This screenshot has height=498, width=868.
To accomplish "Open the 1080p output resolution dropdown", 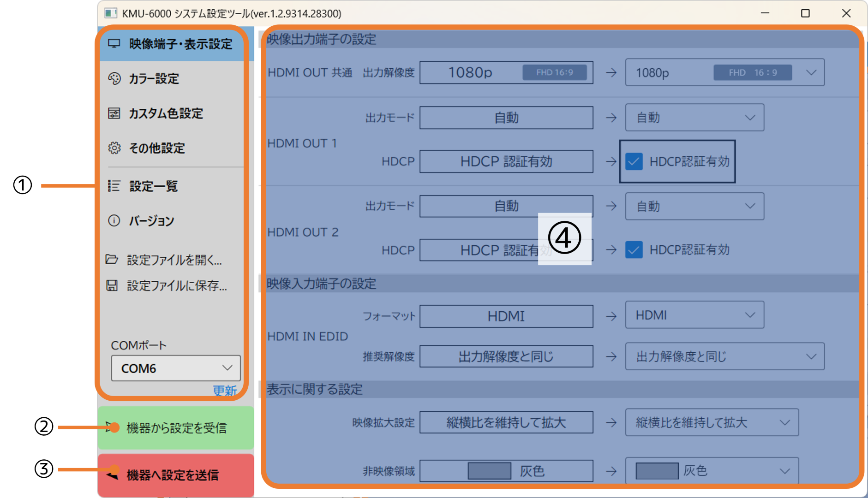I will point(724,72).
